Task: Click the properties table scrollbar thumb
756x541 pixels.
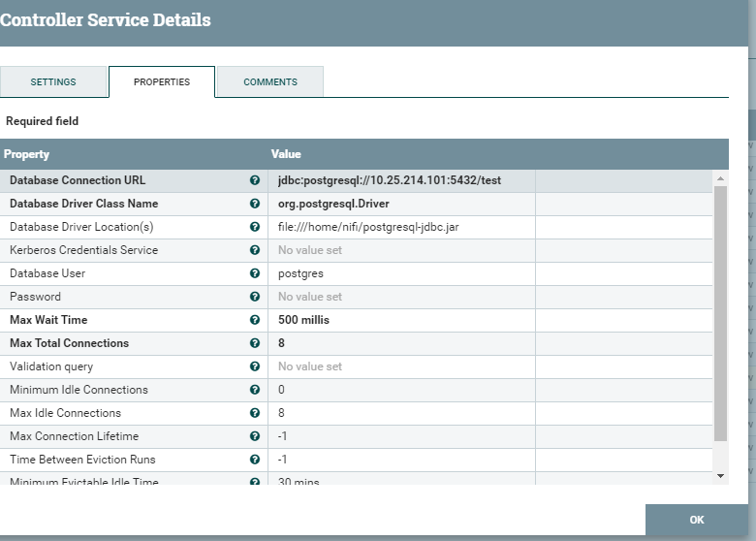Action: click(x=720, y=313)
